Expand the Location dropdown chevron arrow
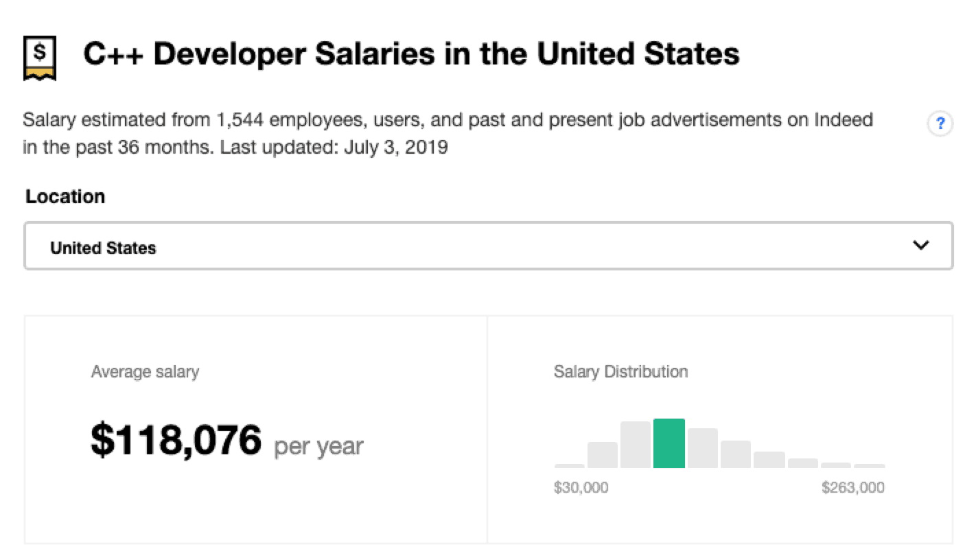This screenshot has height=560, width=976. coord(920,246)
